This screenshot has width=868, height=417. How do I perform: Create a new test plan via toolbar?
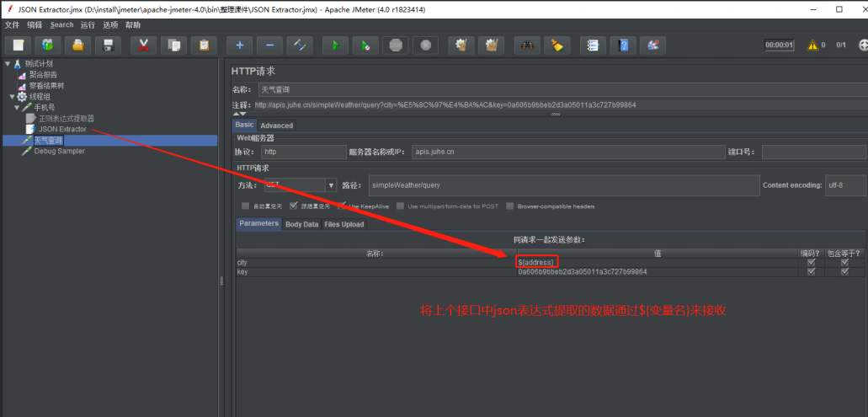(19, 45)
